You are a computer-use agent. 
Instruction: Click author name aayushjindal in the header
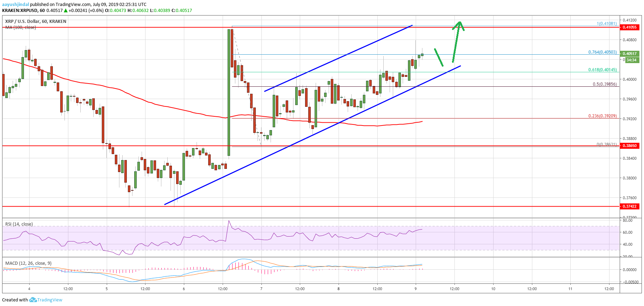[16, 5]
